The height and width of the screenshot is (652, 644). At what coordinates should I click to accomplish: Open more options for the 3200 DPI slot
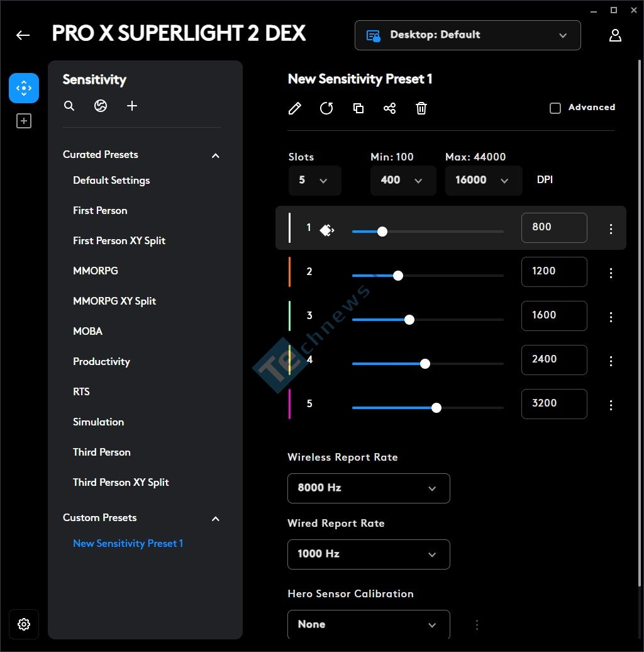pyautogui.click(x=611, y=405)
